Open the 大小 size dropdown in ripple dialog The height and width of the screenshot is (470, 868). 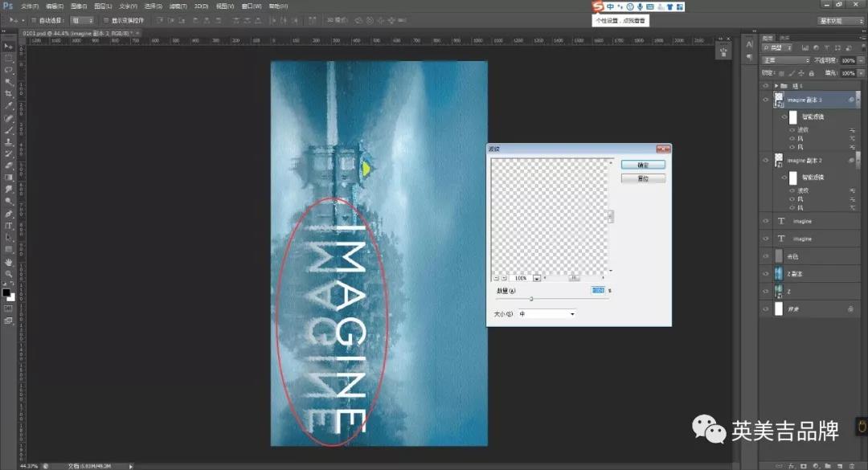pos(547,314)
